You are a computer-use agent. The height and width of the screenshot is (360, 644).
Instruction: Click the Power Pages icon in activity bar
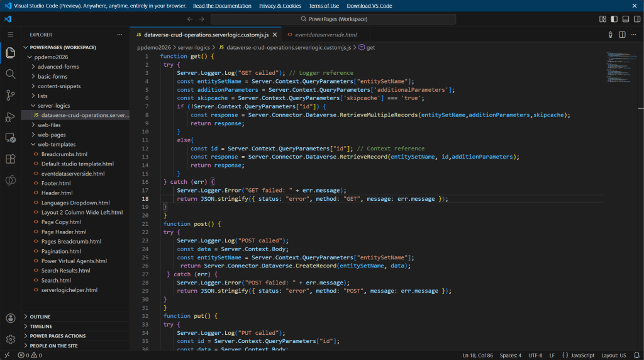point(10,181)
